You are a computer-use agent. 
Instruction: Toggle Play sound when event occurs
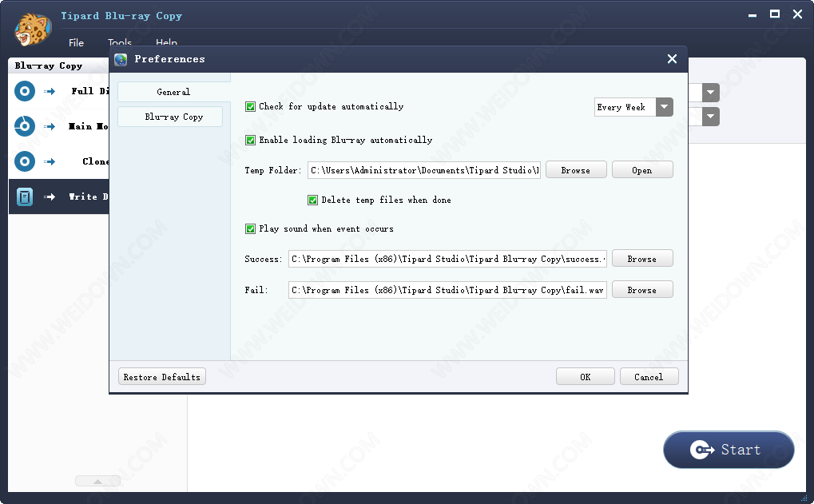pos(250,229)
